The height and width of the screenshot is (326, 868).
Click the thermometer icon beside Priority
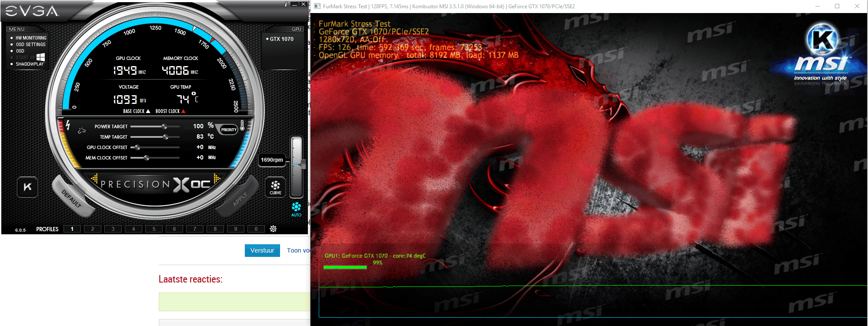pyautogui.click(x=243, y=126)
